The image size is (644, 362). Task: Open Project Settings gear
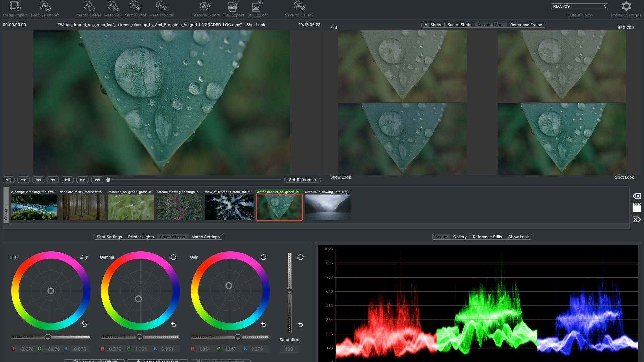click(x=626, y=6)
